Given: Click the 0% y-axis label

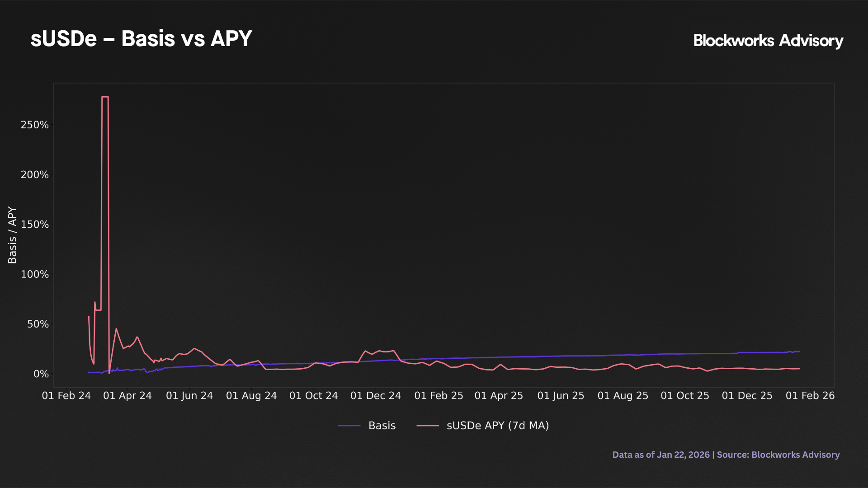Looking at the screenshot, I should pos(41,374).
